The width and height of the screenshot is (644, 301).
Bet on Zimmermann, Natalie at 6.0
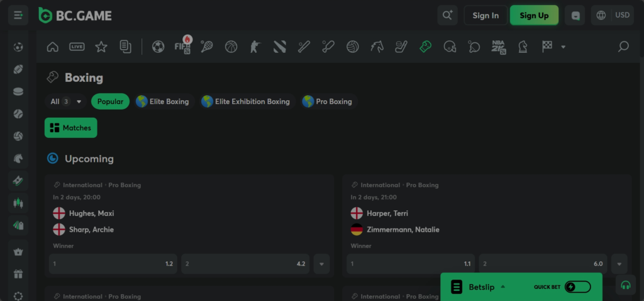(x=543, y=264)
